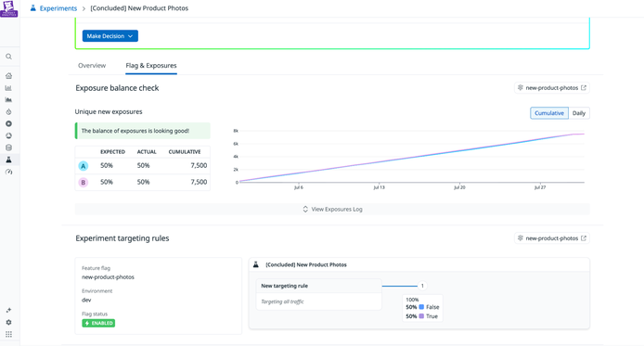Click the Datadog Product Analytics logo
644x346 pixels.
[9, 8]
